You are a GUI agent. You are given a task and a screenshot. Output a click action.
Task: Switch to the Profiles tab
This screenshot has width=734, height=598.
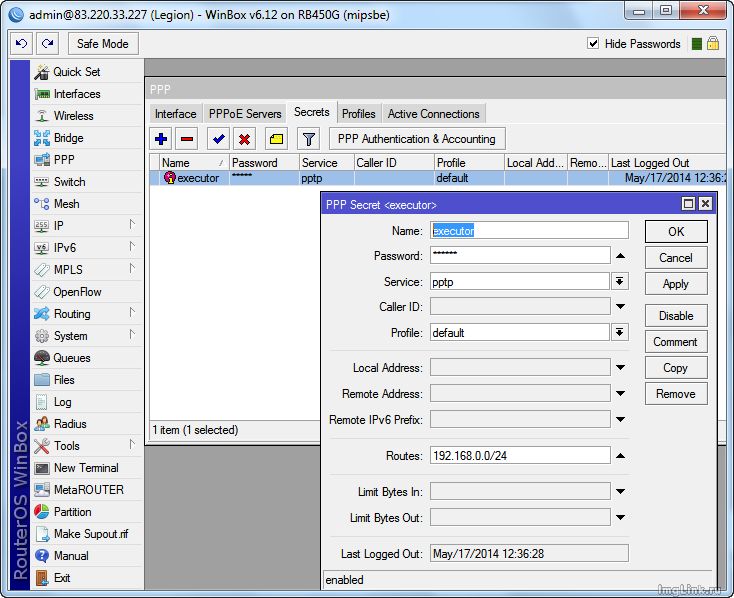tap(359, 114)
